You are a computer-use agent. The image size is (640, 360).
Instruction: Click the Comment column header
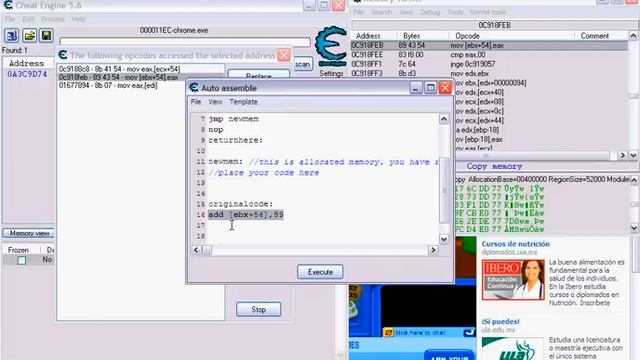[x=594, y=36]
